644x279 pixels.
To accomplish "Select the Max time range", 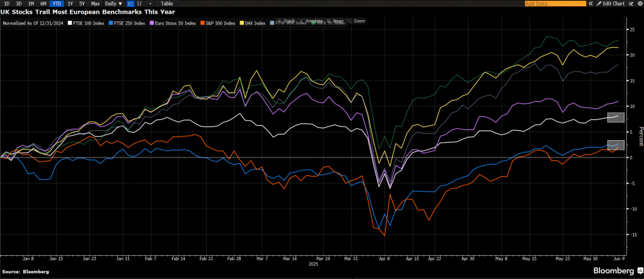I will click(95, 4).
